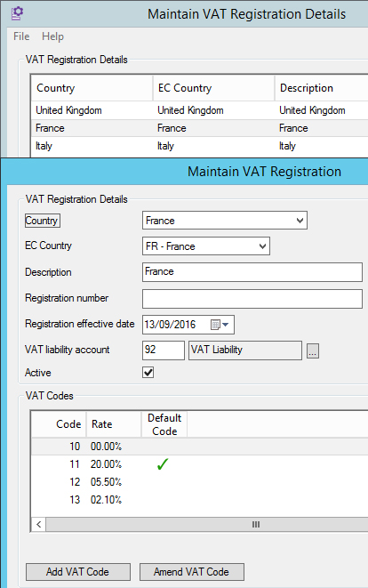Expand the EC Country dropdown FR - France

(x=206, y=246)
